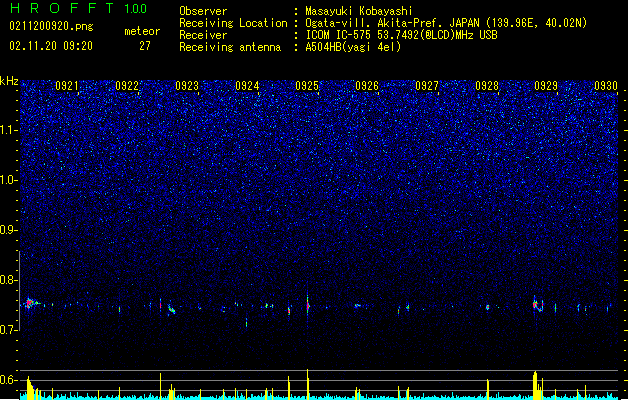Click the meteor label
The image size is (629, 400).
click(142, 31)
